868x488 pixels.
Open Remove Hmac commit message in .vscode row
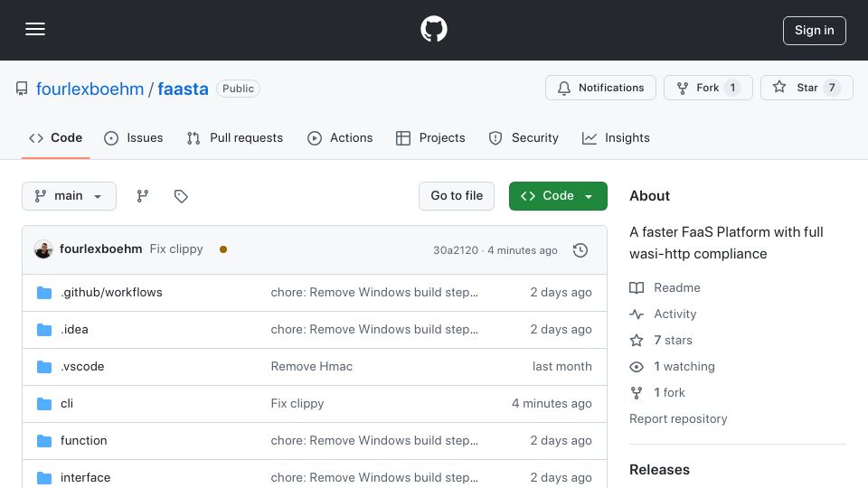coord(312,366)
